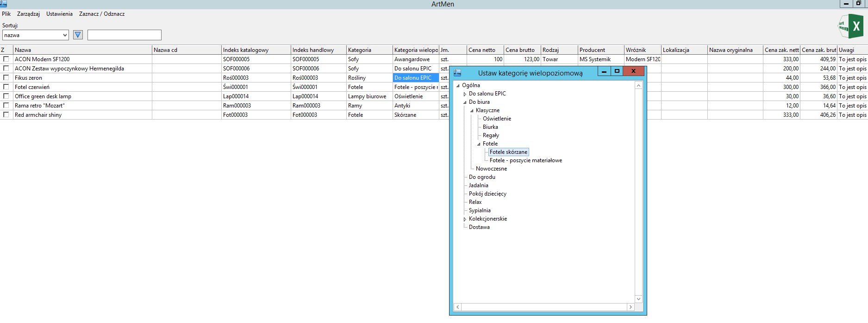This screenshot has width=868, height=323.
Task: Open the Plik menu
Action: [x=6, y=14]
